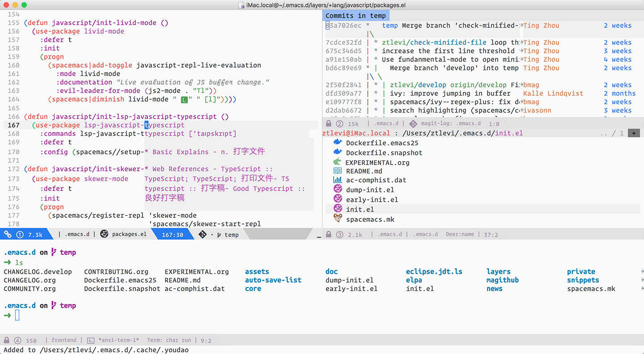Screen dimensions: 644x354
Task: Click the typescript pronunciation line in popup
Action: [191, 134]
